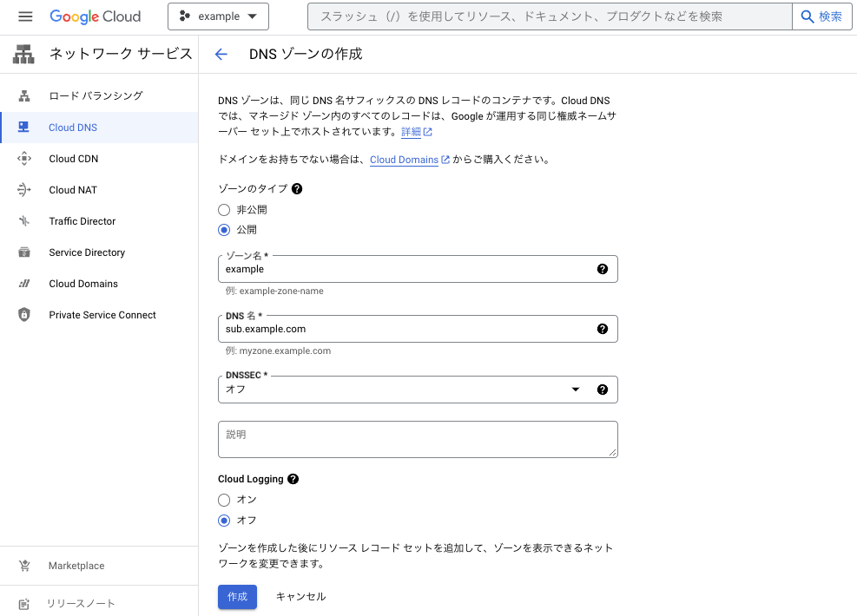Image resolution: width=857 pixels, height=616 pixels.
Task: Click the 作成 button
Action: coord(237,597)
